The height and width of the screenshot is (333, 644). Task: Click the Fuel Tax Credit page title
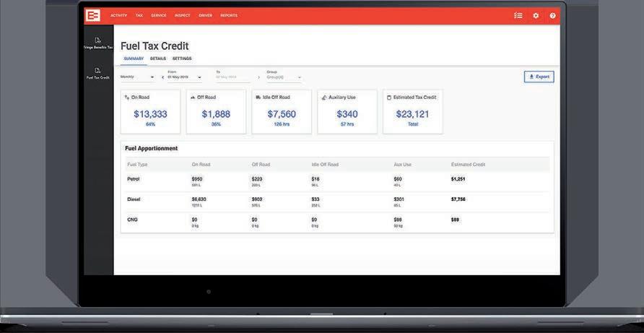pyautogui.click(x=155, y=46)
